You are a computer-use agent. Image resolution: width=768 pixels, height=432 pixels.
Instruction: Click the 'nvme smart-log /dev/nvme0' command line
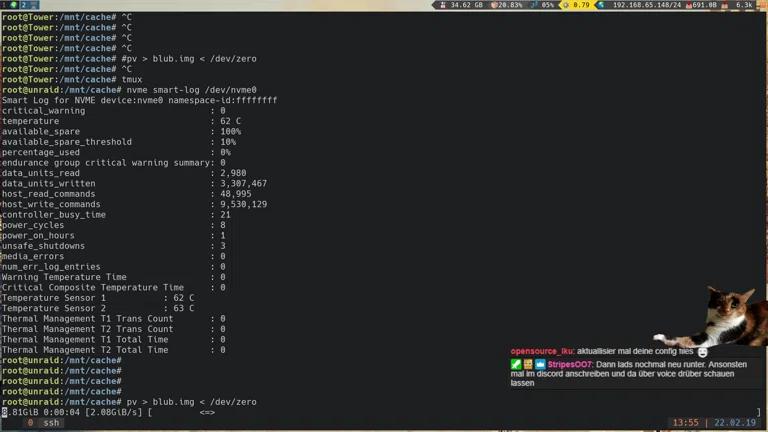(x=191, y=90)
